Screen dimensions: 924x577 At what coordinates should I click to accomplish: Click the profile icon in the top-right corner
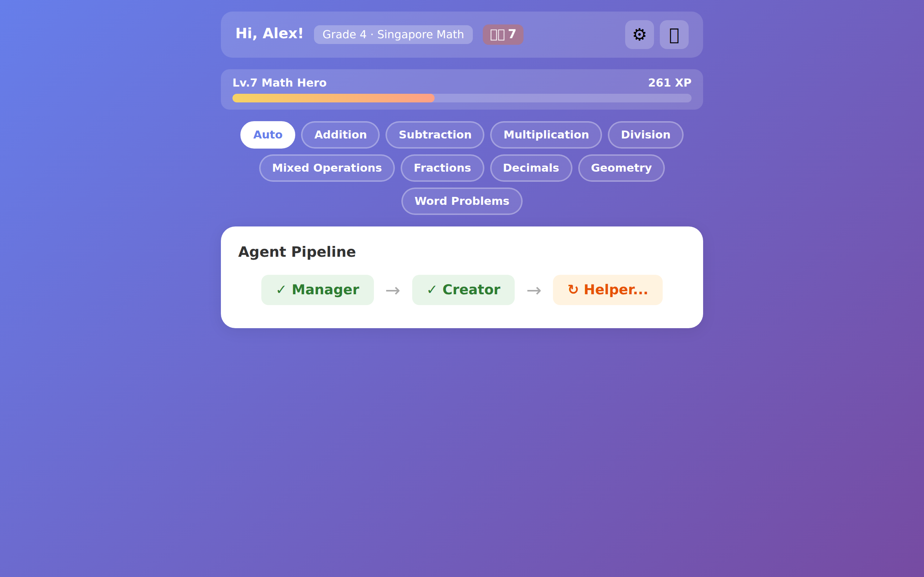[674, 34]
